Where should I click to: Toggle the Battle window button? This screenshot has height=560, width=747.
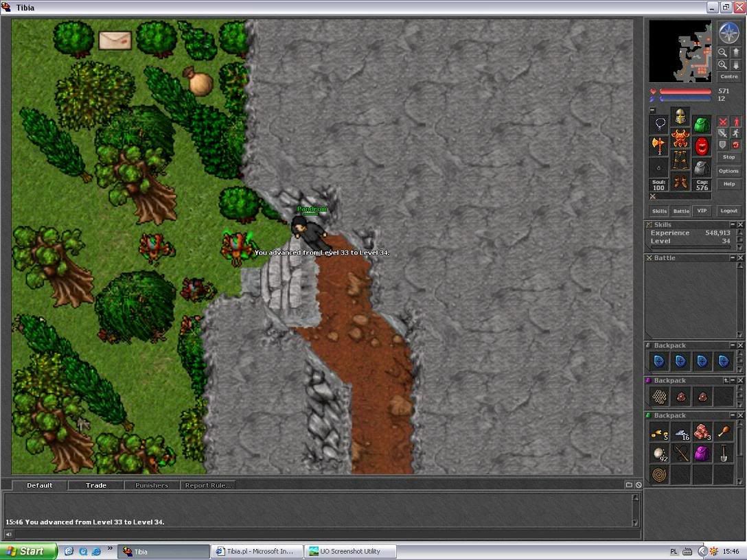(x=681, y=211)
